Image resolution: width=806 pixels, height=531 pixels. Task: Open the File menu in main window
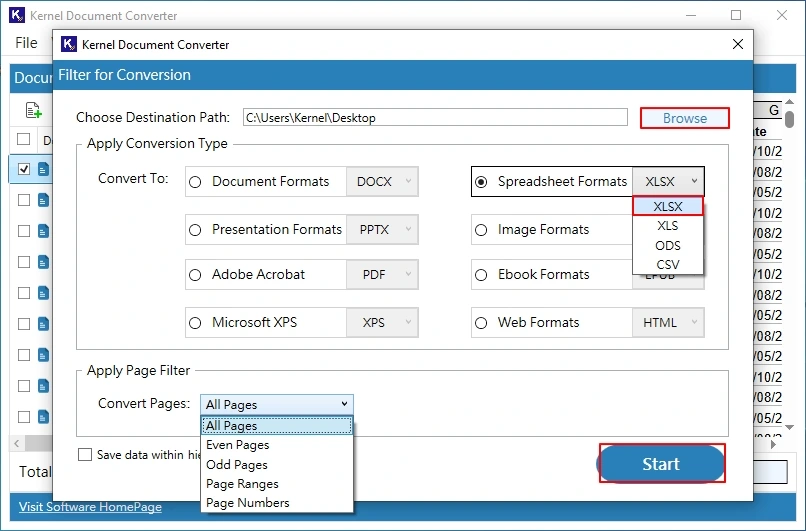[x=26, y=43]
